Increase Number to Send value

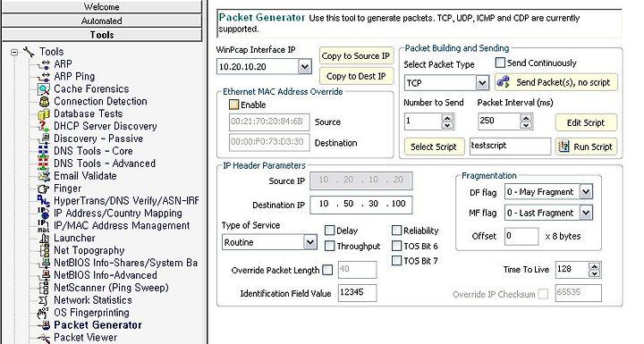tap(448, 117)
